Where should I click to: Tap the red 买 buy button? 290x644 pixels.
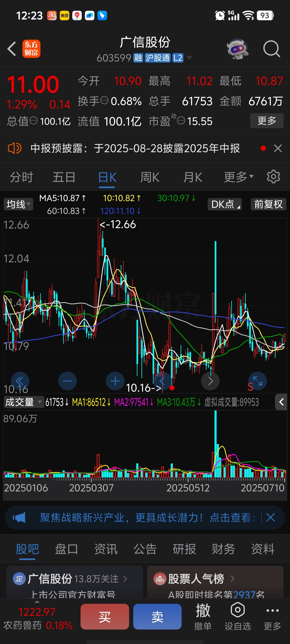click(x=104, y=616)
